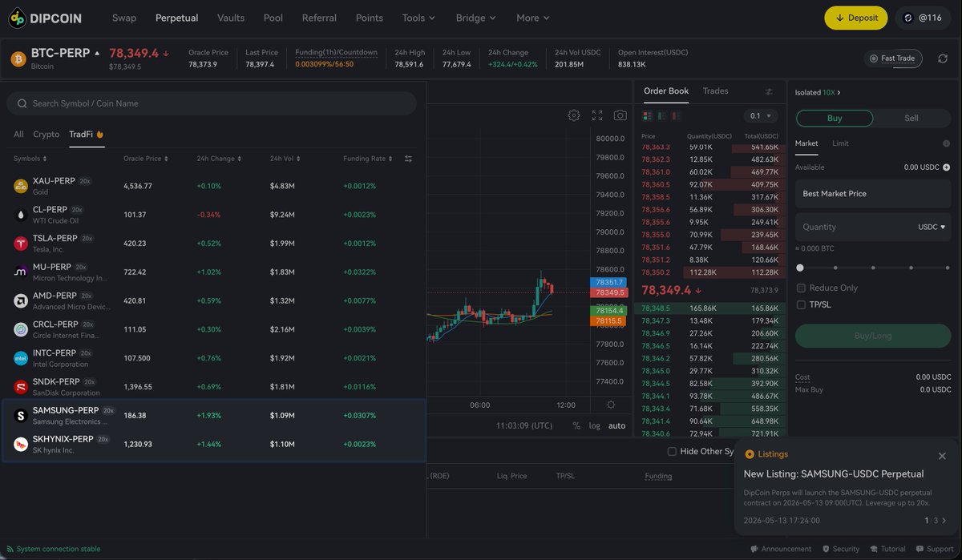Change order book grouping 0.1 dropdown
962x560 pixels.
(762, 116)
